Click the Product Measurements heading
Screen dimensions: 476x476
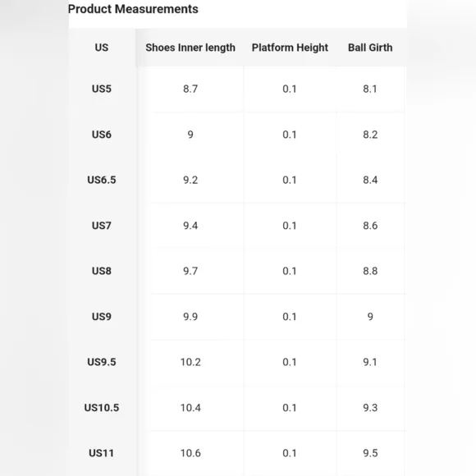point(133,9)
